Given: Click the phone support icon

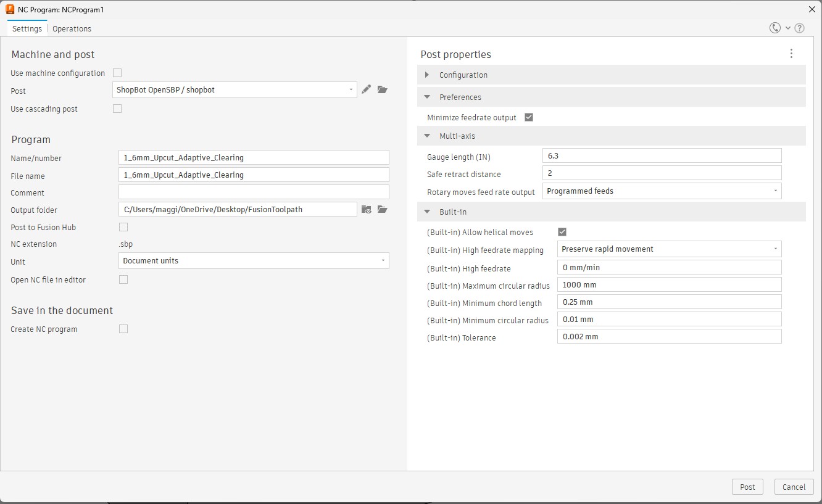Looking at the screenshot, I should 775,28.
